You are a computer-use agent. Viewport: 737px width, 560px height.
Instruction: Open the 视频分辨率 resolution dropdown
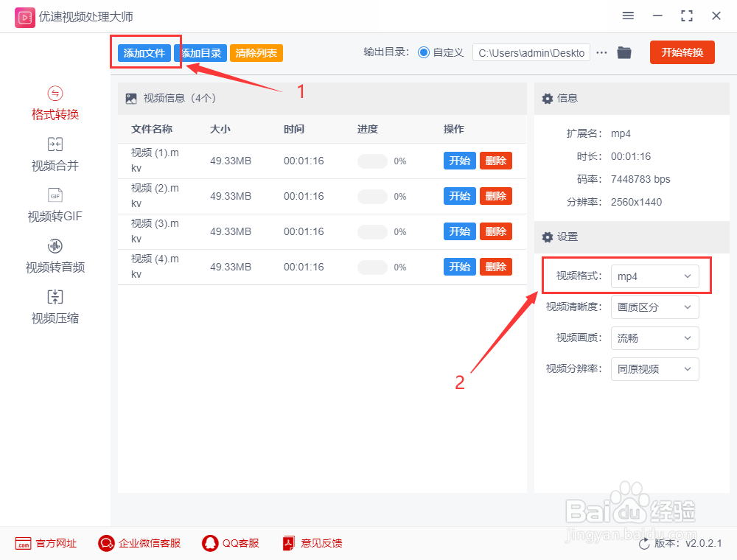654,368
